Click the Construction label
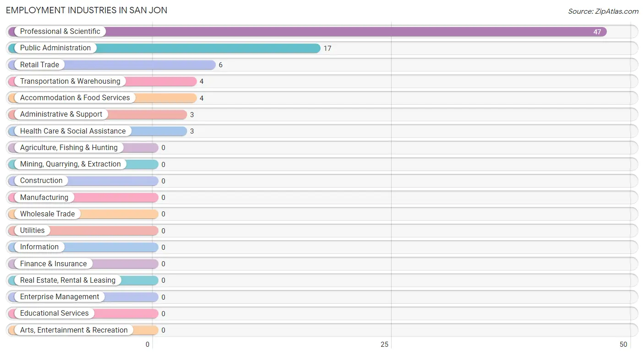This screenshot has height=355, width=644. 41,181
